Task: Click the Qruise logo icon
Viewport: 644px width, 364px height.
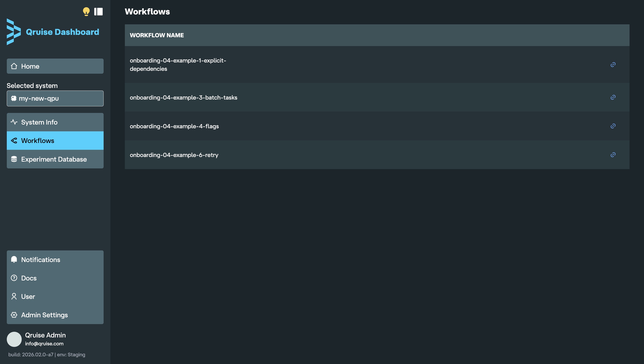Action: 14,32
